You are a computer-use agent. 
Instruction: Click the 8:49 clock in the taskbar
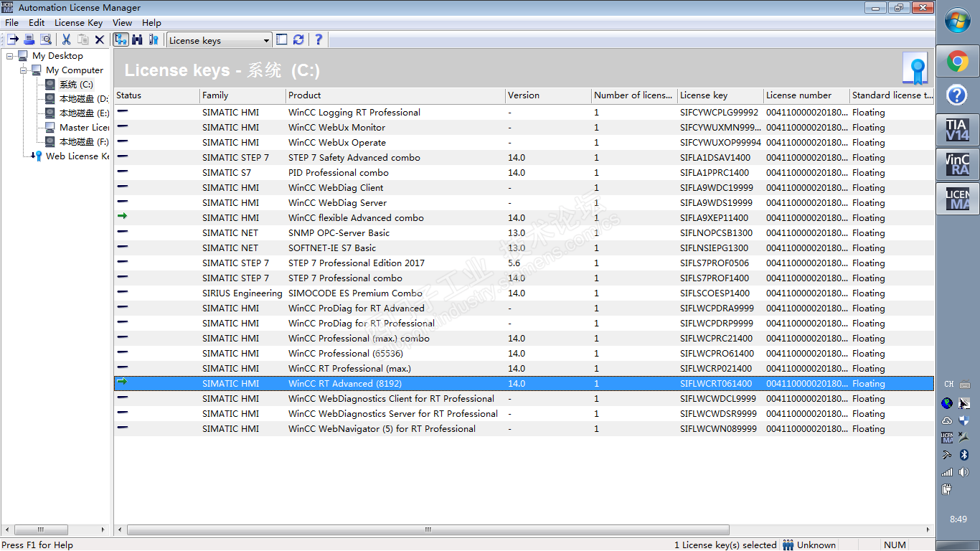point(958,519)
